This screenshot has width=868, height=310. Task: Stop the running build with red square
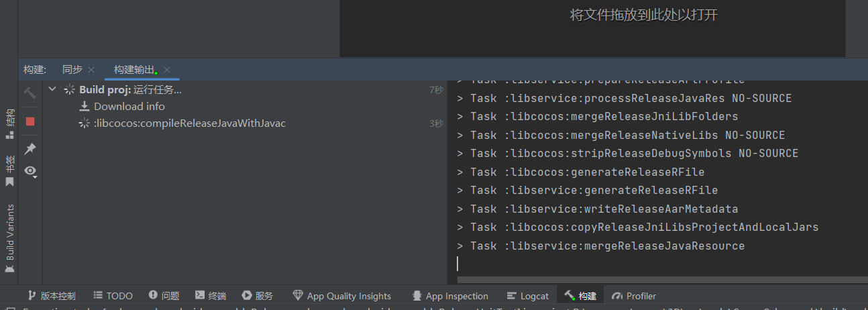[30, 121]
